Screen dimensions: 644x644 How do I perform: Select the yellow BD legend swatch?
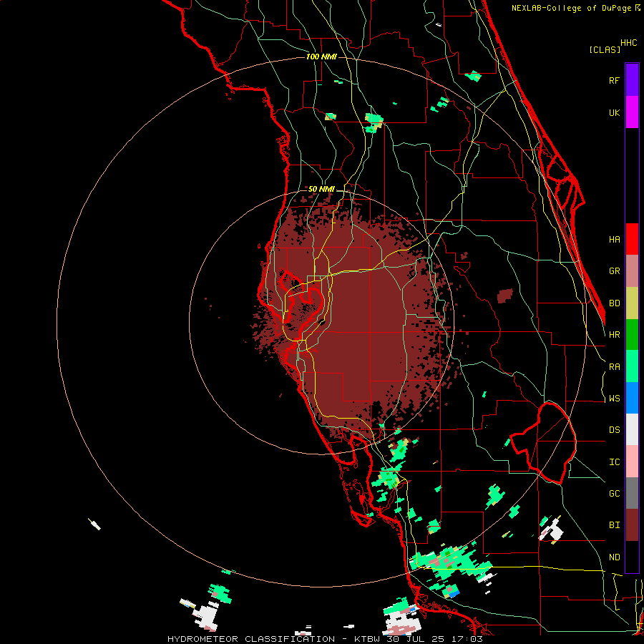(632, 303)
